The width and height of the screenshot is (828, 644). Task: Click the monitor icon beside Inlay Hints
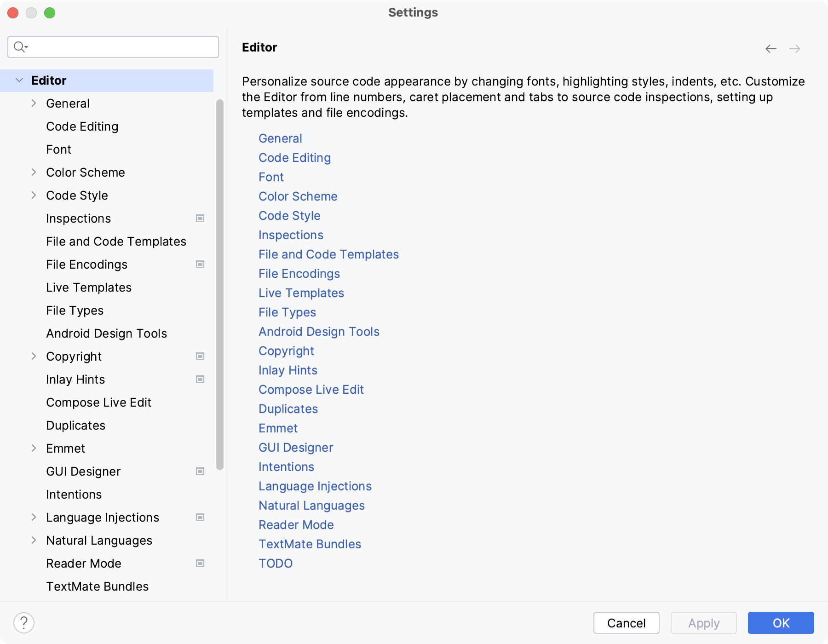click(200, 379)
